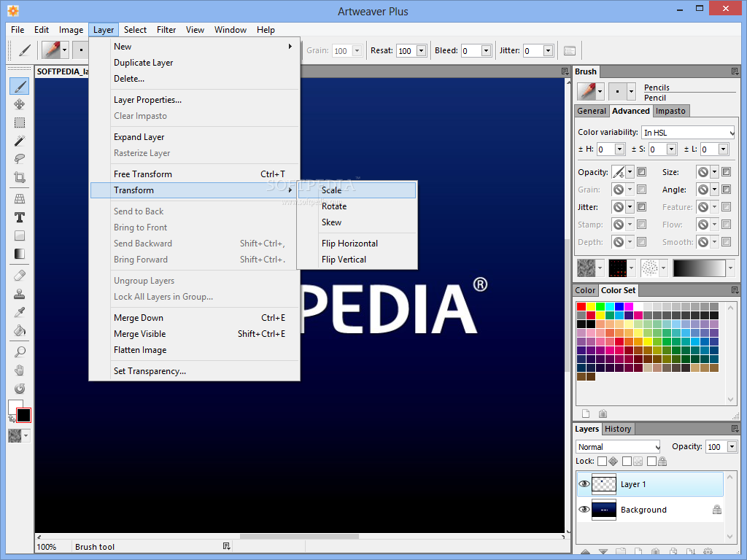Switch to Impasto tab in Brush panel

(670, 111)
